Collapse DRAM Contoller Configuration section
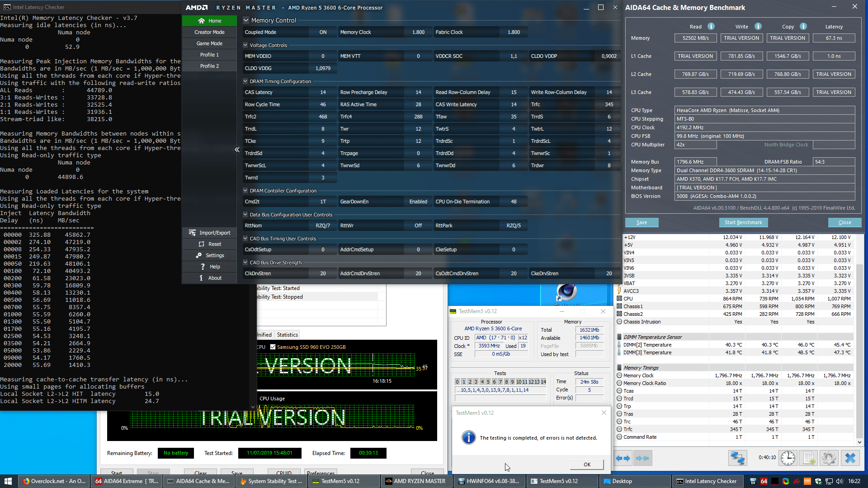The width and height of the screenshot is (868, 488). point(245,191)
